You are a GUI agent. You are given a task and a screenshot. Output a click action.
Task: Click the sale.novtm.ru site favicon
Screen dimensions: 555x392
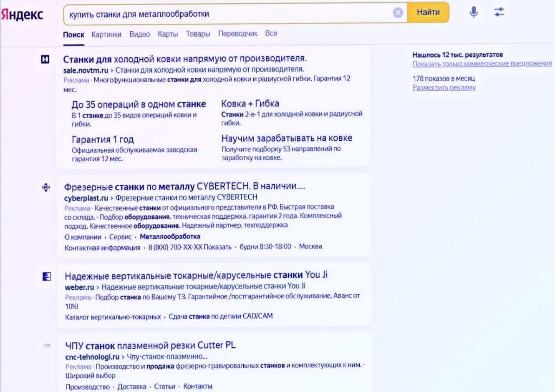point(45,59)
